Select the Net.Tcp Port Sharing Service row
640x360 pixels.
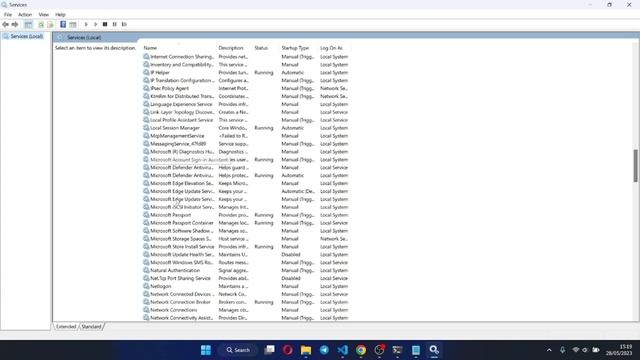(246, 278)
